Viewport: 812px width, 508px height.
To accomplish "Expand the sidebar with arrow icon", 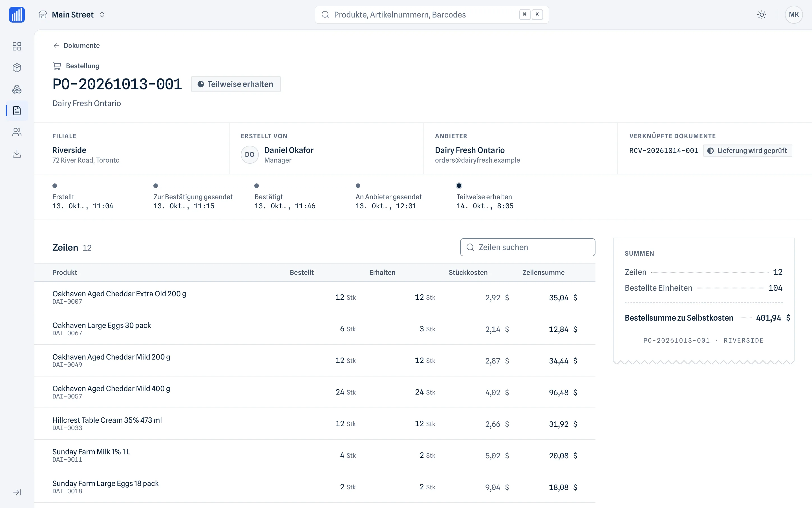I will 17,492.
